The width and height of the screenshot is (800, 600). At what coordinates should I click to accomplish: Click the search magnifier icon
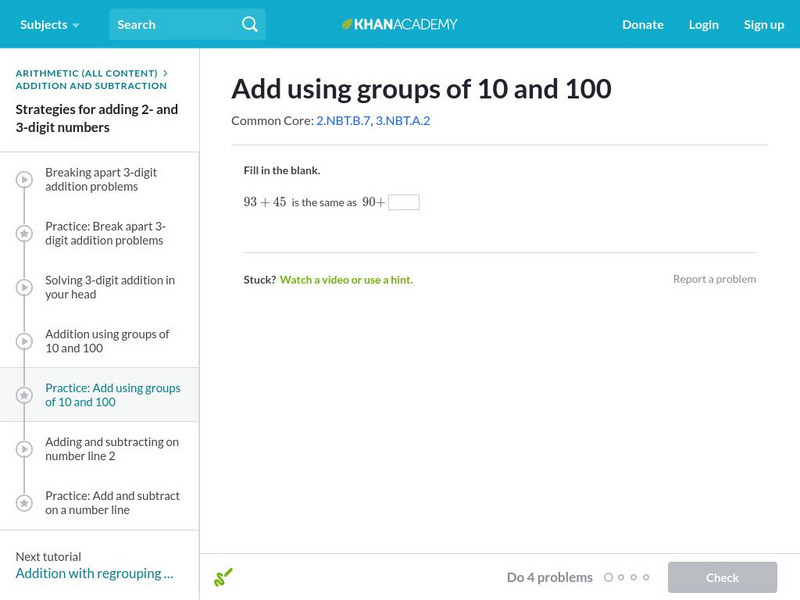tap(249, 24)
